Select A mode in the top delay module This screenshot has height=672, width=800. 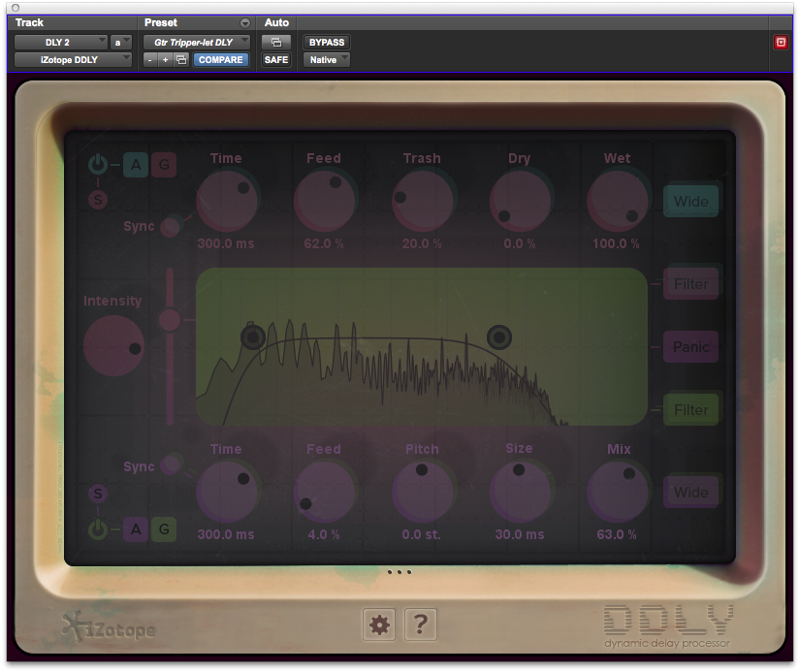pyautogui.click(x=136, y=165)
